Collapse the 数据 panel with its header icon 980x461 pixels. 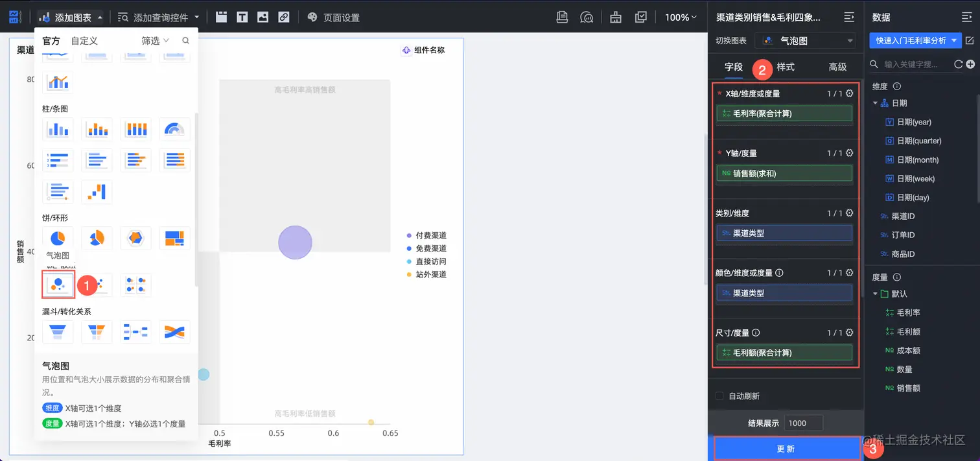tap(968, 18)
